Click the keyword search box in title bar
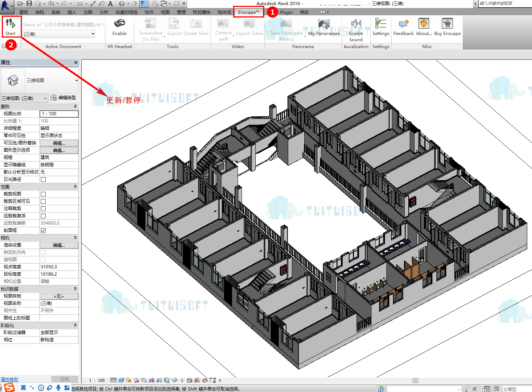The width and height of the screenshot is (532, 392). pos(505,4)
